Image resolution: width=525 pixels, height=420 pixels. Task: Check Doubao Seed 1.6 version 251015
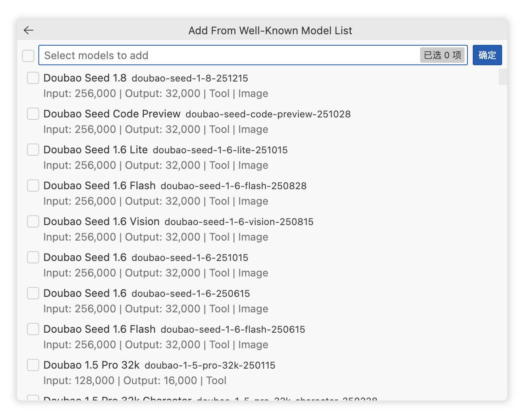tap(33, 257)
